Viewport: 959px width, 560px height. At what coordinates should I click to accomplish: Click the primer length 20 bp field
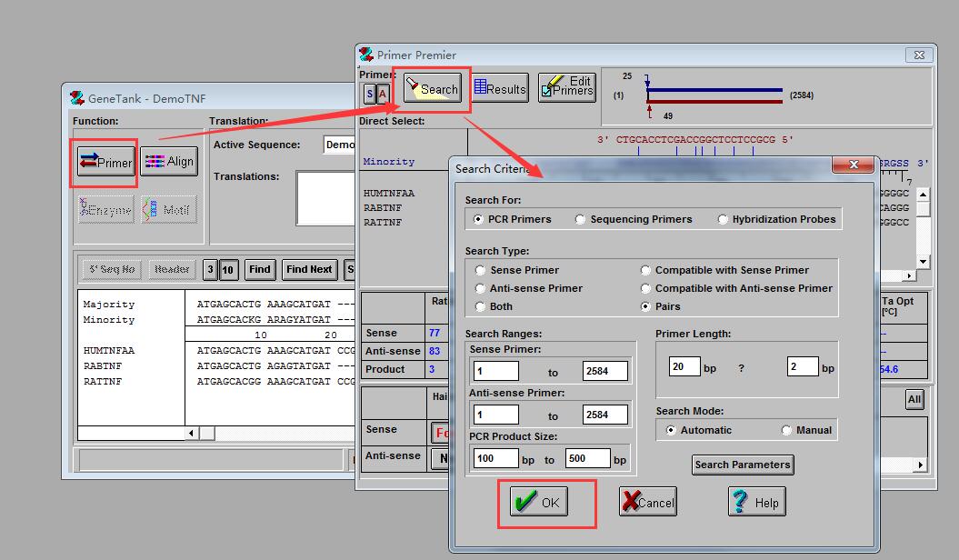pos(684,366)
